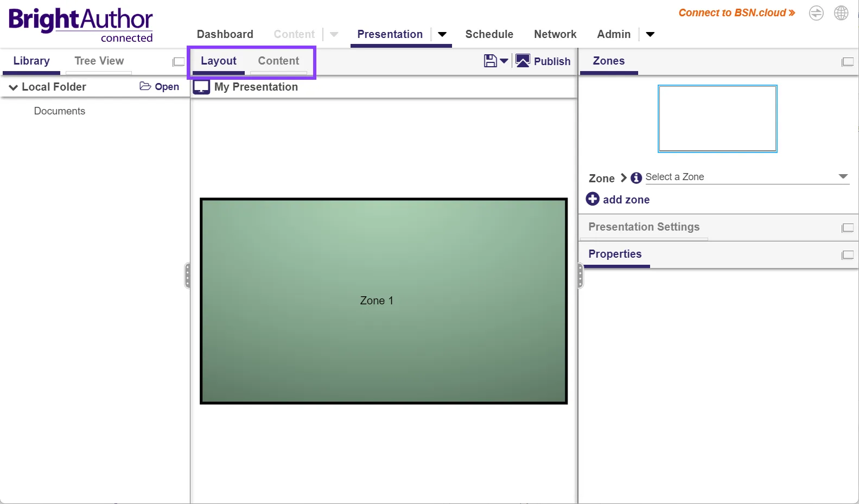Image resolution: width=859 pixels, height=504 pixels.
Task: Open the globe language icon
Action: coord(841,13)
